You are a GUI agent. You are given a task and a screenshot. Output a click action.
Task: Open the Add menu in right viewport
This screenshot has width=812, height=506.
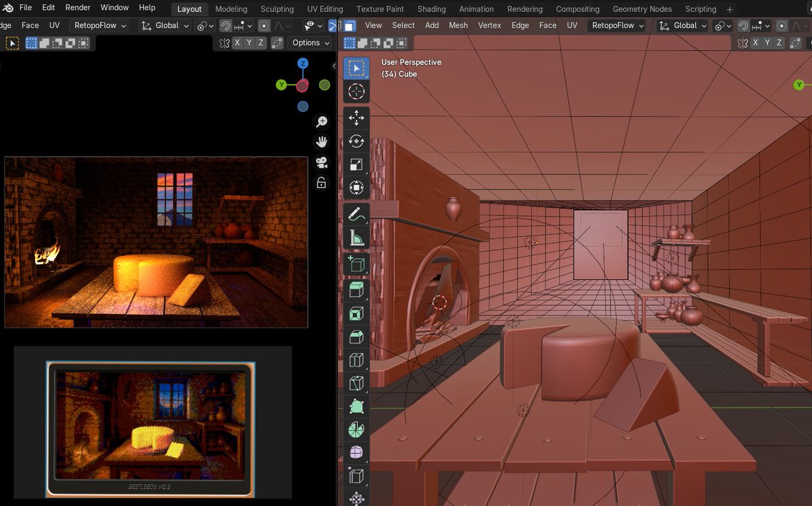[x=432, y=25]
